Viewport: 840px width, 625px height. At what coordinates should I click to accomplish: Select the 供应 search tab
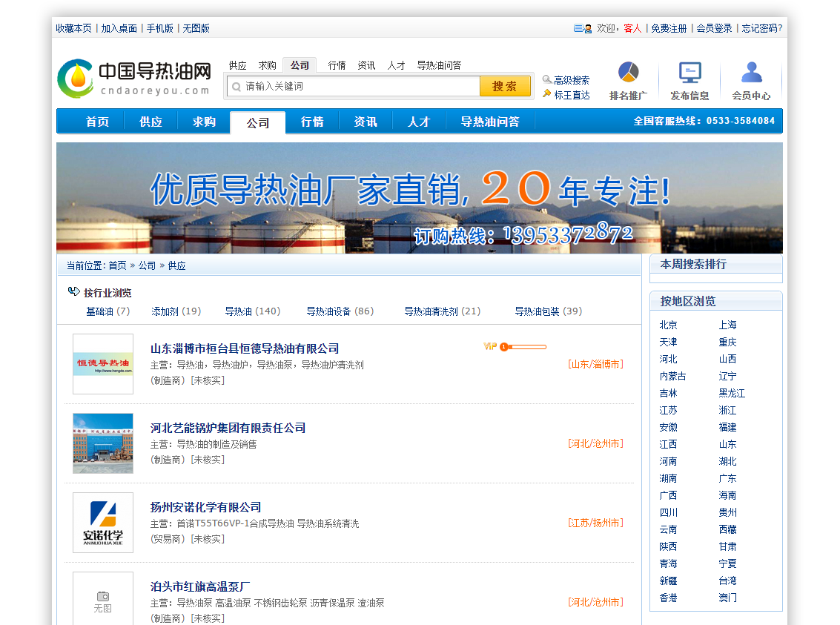[237, 65]
